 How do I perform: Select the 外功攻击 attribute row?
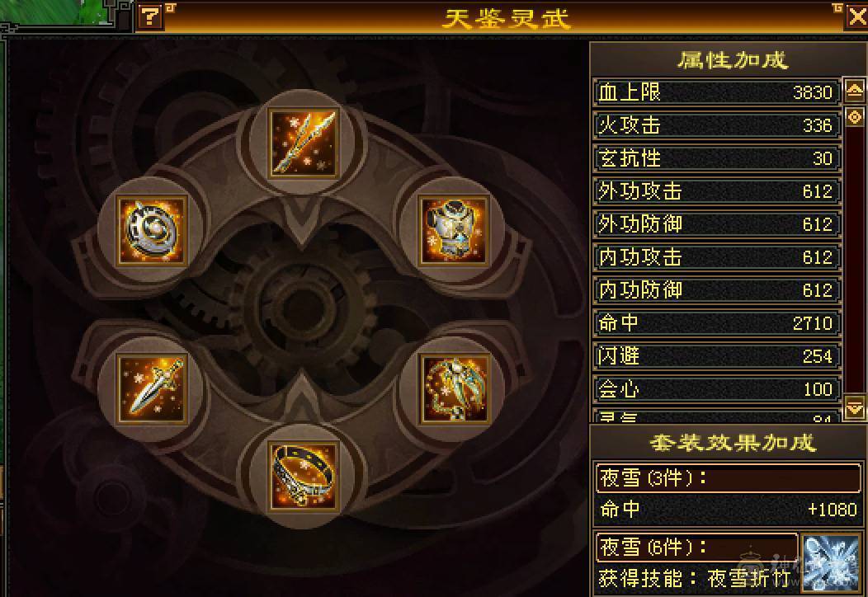pyautogui.click(x=717, y=190)
